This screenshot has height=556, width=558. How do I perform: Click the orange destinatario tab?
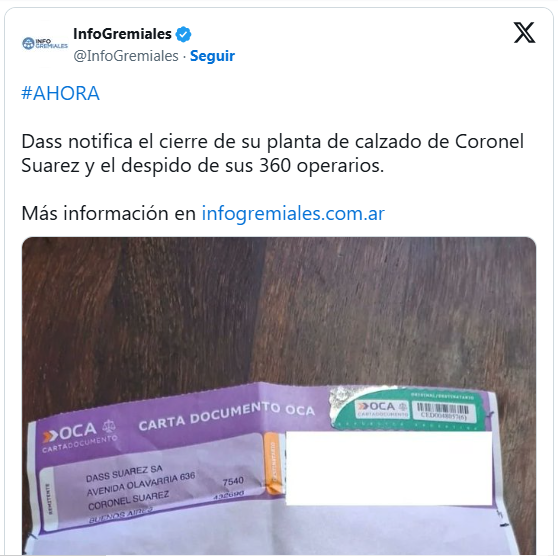(274, 463)
